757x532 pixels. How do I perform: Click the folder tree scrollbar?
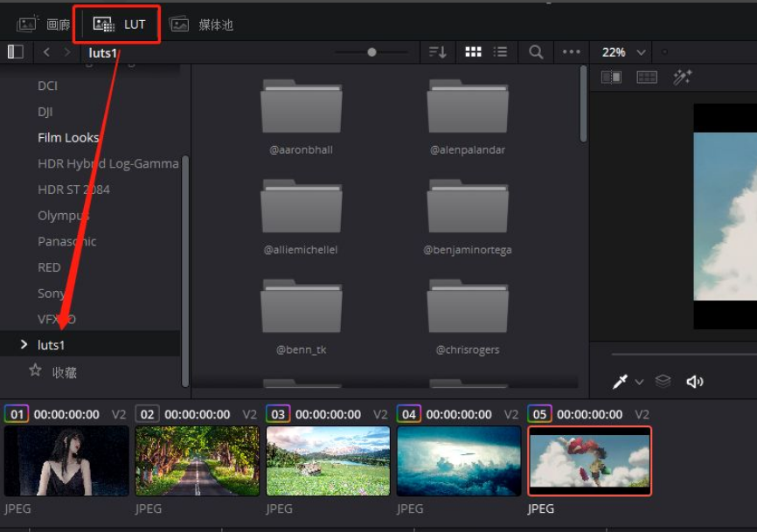click(185, 271)
